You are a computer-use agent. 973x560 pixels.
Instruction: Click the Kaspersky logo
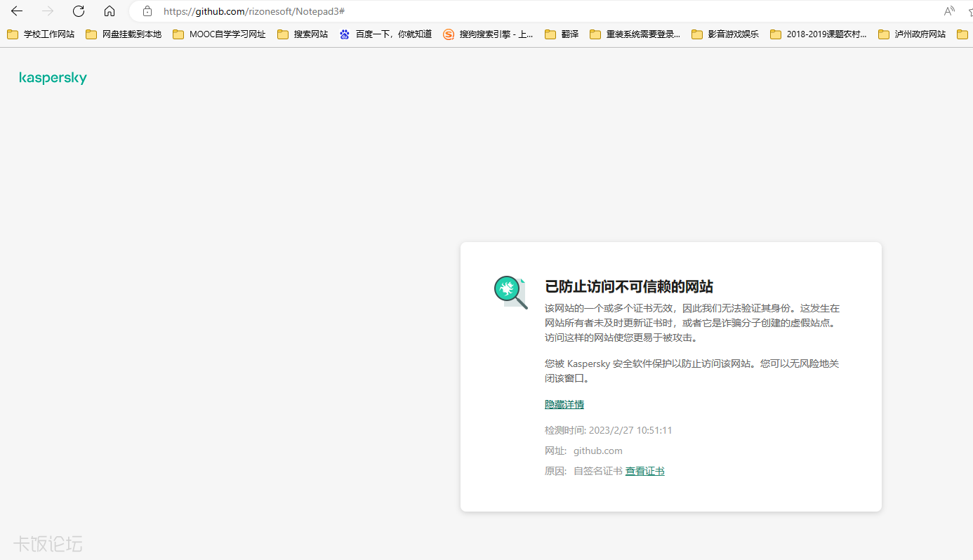pos(53,78)
